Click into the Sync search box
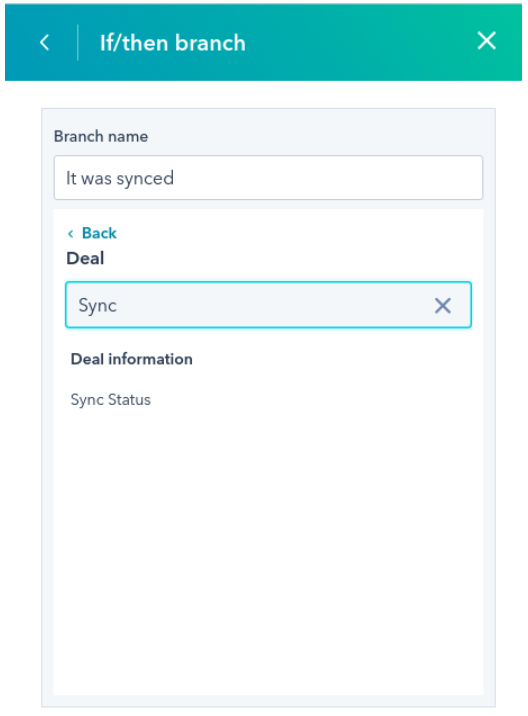The image size is (528, 716). pos(268,305)
